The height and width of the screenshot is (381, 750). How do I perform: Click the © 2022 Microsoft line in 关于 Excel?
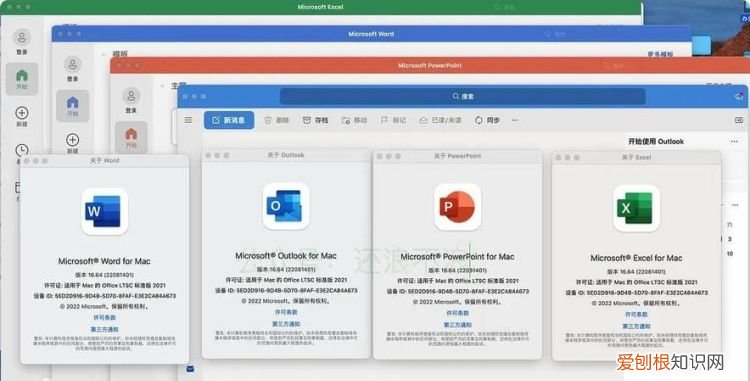[636, 303]
